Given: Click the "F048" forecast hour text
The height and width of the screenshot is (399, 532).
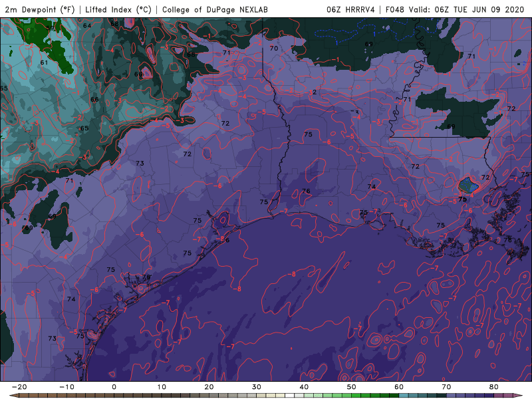Looking at the screenshot, I should 394,10.
